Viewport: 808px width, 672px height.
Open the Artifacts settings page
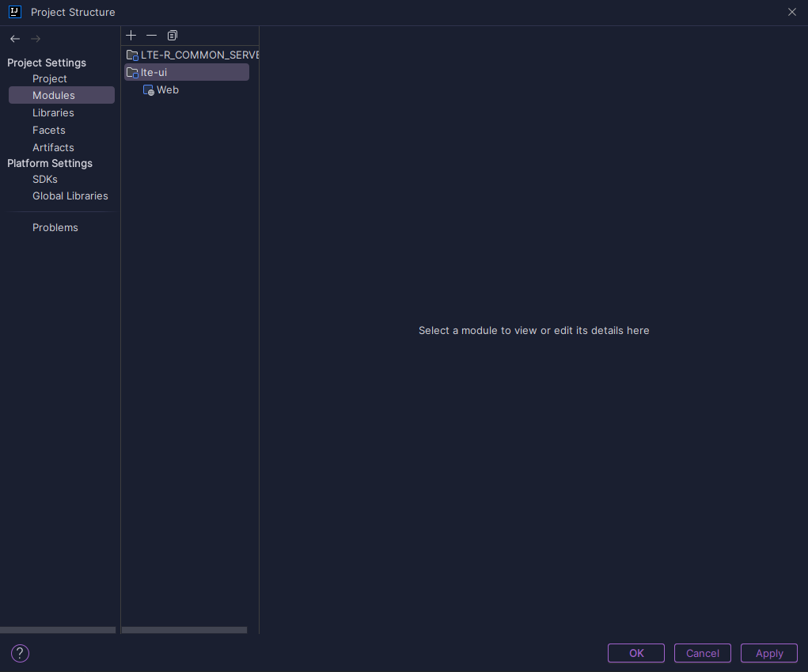[53, 147]
